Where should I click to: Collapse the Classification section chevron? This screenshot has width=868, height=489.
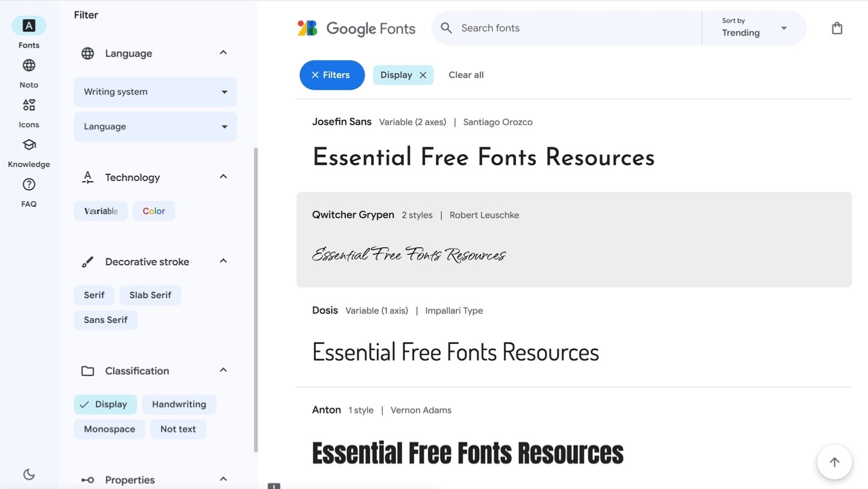tap(223, 371)
